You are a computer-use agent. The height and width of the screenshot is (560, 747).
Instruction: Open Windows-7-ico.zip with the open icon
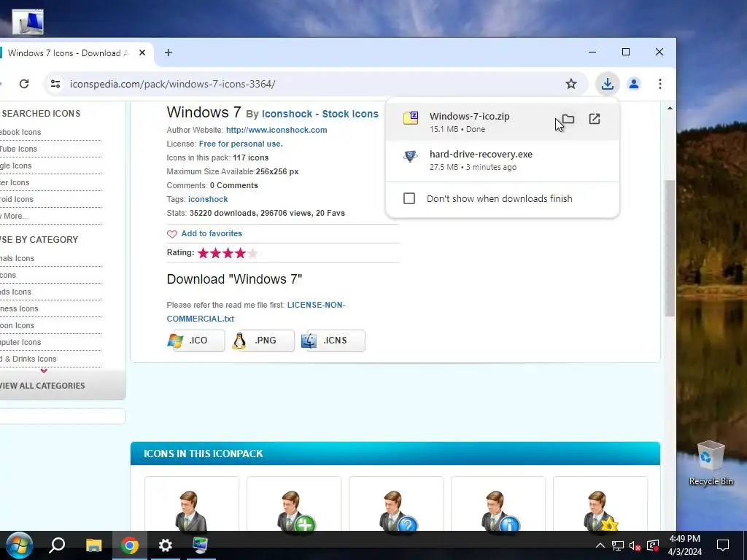point(594,119)
